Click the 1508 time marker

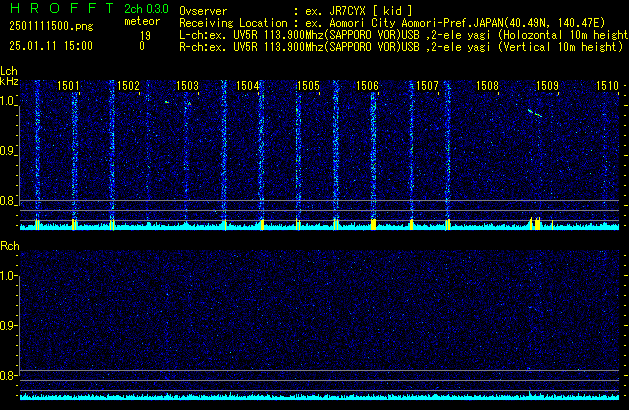[x=487, y=86]
